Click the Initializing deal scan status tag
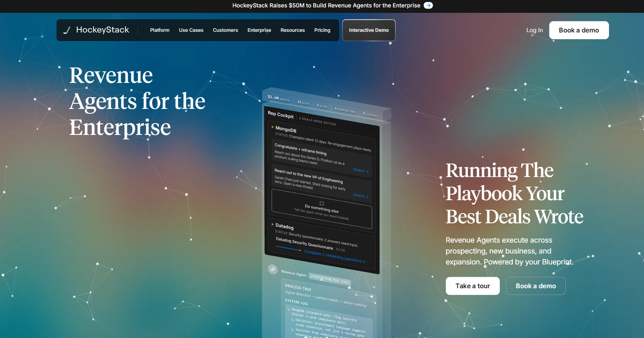644x338 pixels. pyautogui.click(x=330, y=279)
